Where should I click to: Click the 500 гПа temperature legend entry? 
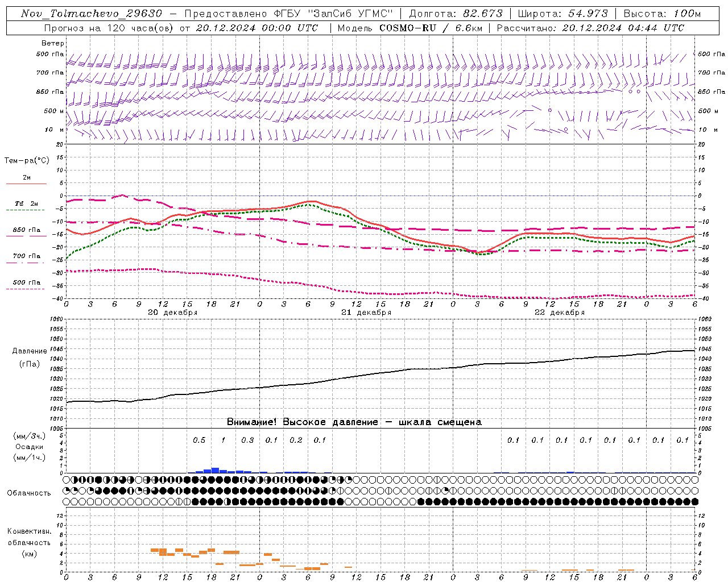(27, 282)
